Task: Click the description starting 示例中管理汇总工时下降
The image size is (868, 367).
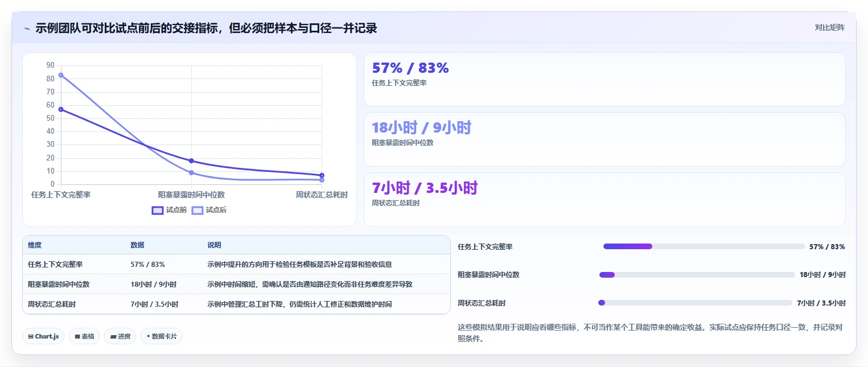Action: (x=299, y=304)
